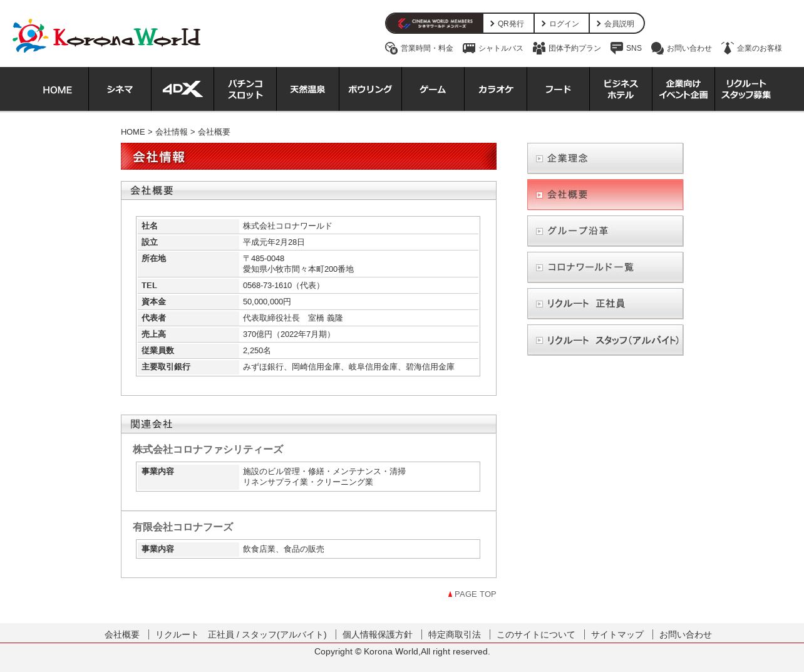804x672 pixels.
Task: Click the 株式会社コロナファシリティーズ heading
Action: [208, 450]
